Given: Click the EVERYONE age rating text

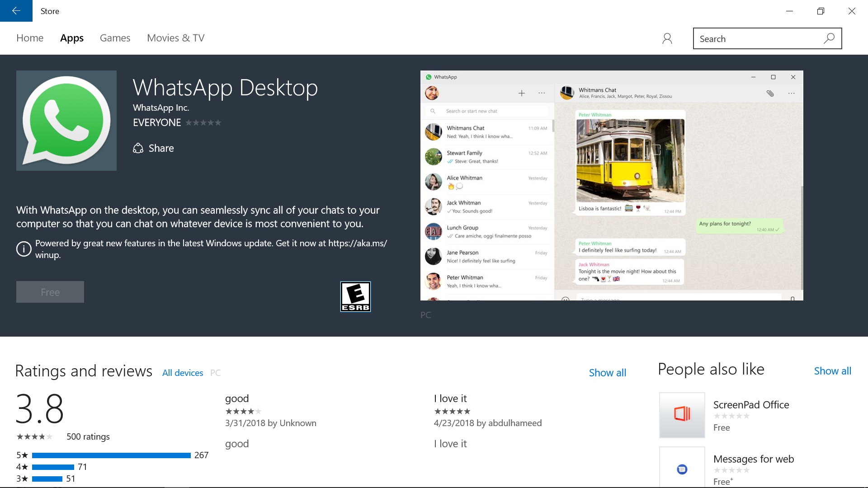Looking at the screenshot, I should (157, 122).
